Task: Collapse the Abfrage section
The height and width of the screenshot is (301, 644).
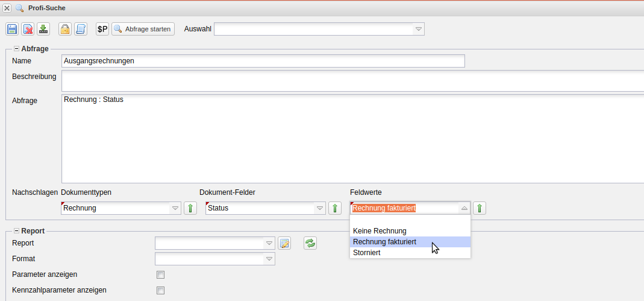Action: (x=16, y=49)
